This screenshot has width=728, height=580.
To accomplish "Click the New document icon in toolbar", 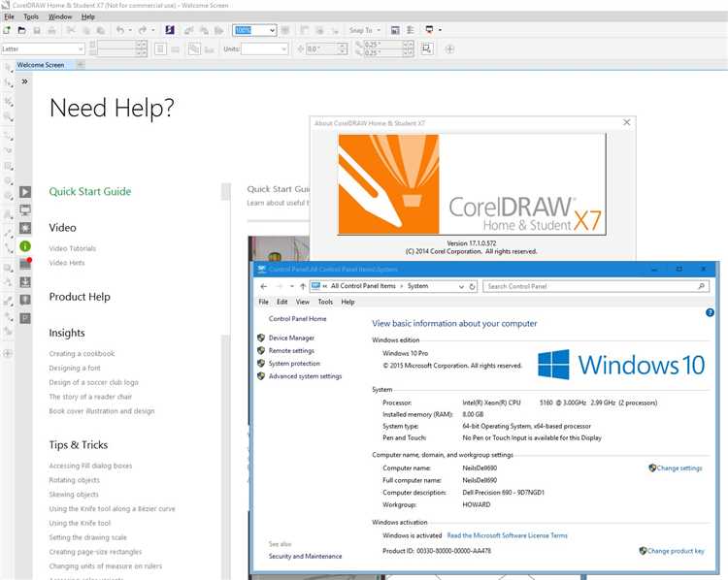I will (x=7, y=30).
